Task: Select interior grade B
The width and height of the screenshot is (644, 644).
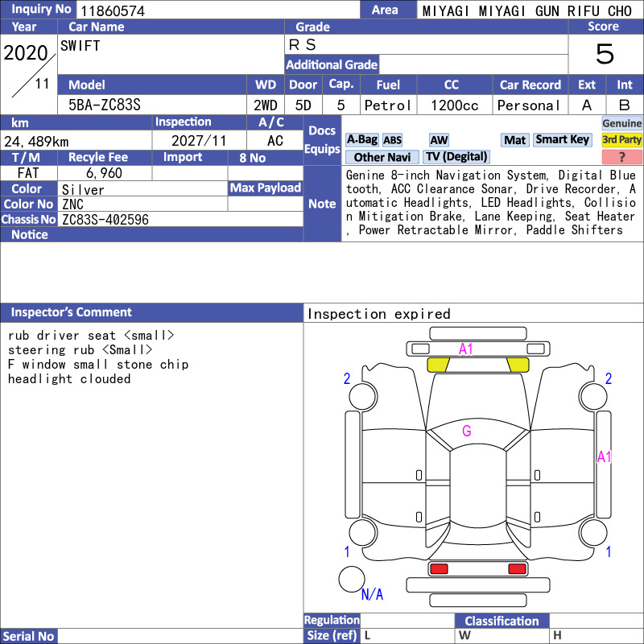Action: click(x=625, y=105)
